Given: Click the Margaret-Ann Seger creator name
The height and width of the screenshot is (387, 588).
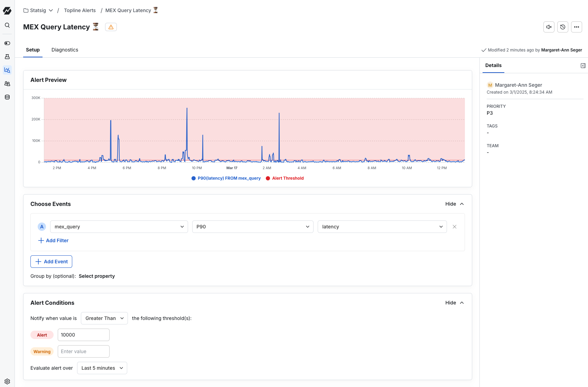Looking at the screenshot, I should point(519,85).
